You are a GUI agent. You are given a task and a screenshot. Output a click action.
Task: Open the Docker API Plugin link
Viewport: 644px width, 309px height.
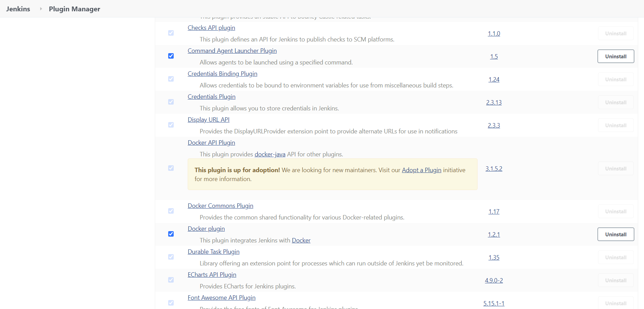211,143
